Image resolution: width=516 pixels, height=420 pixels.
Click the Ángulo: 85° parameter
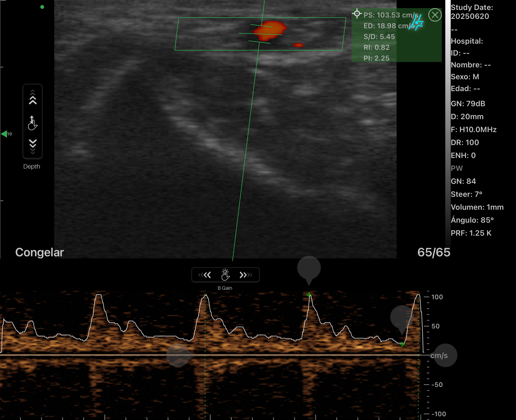pos(472,220)
